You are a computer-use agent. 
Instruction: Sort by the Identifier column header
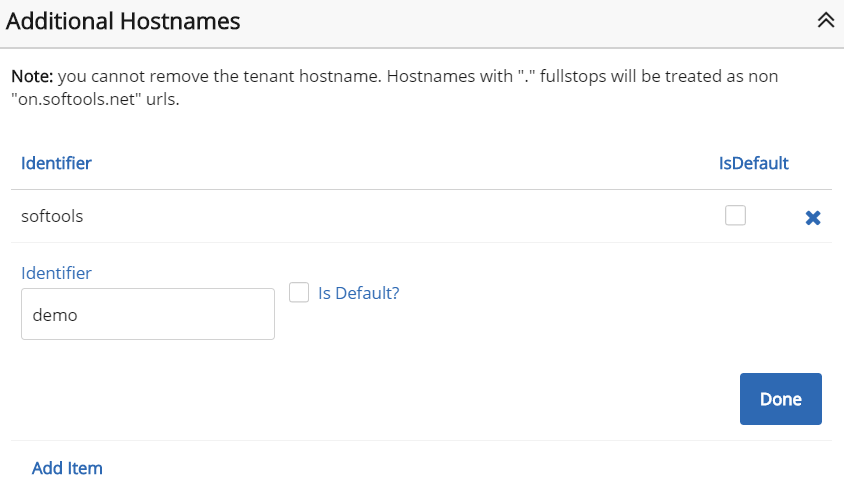[x=57, y=163]
